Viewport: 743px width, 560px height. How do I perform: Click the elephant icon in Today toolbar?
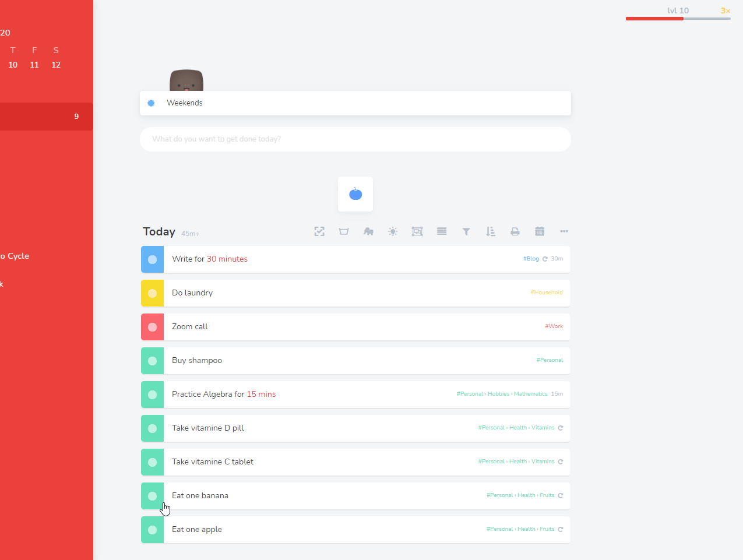(x=368, y=231)
